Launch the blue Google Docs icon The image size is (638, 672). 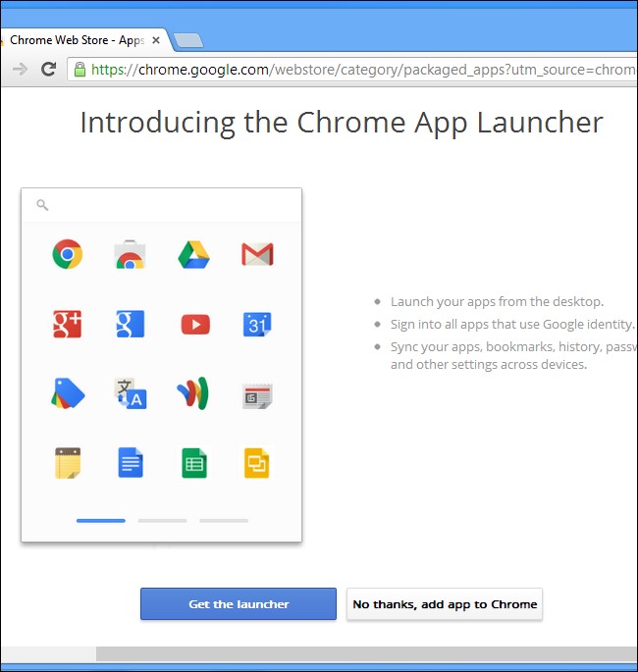tap(131, 462)
